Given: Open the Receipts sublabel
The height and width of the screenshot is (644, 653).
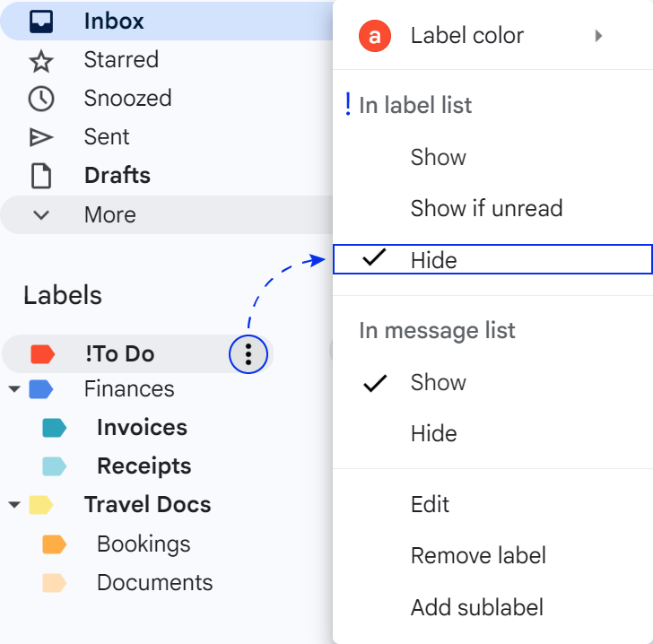Looking at the screenshot, I should (x=144, y=466).
